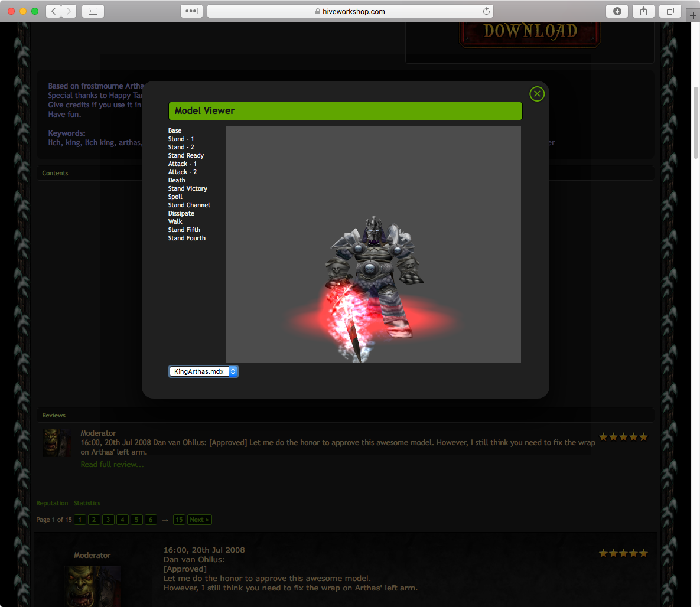The width and height of the screenshot is (700, 607).
Task: Play the Attack - 2 animation
Action: (x=182, y=172)
